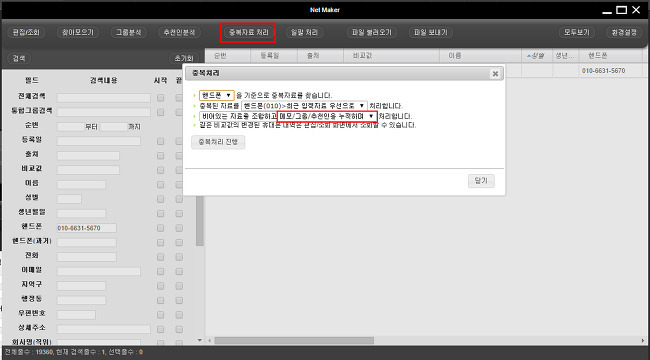This screenshot has width=650, height=360.
Task: Open the 일괄 처리 menu
Action: [x=305, y=32]
